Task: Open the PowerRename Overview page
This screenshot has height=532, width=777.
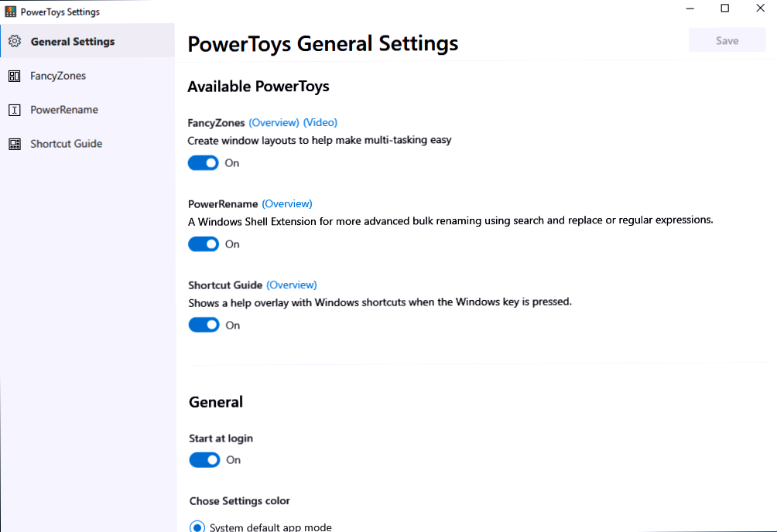Action: (x=287, y=203)
